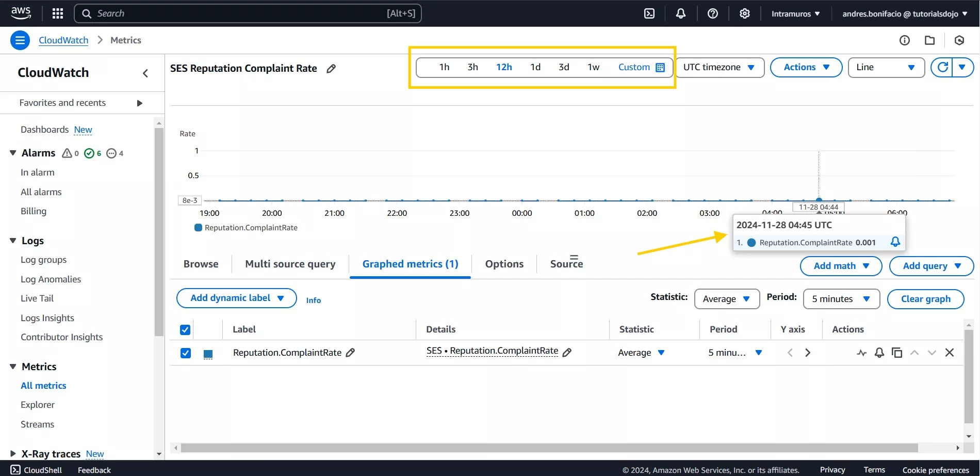Image resolution: width=980 pixels, height=476 pixels.
Task: Click the Reputation.ComplaintRate legend color dot
Action: tap(198, 228)
